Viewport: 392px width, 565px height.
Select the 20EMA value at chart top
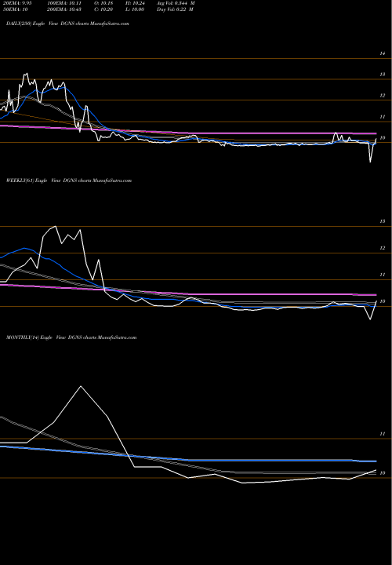17,3
